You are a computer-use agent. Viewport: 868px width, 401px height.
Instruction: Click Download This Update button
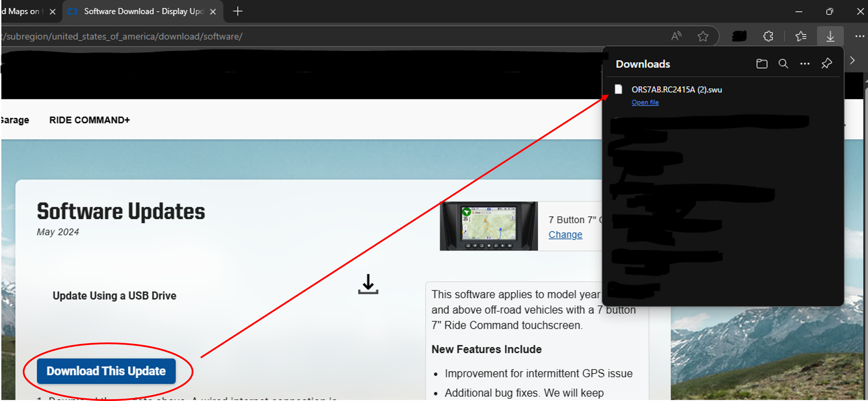(106, 371)
